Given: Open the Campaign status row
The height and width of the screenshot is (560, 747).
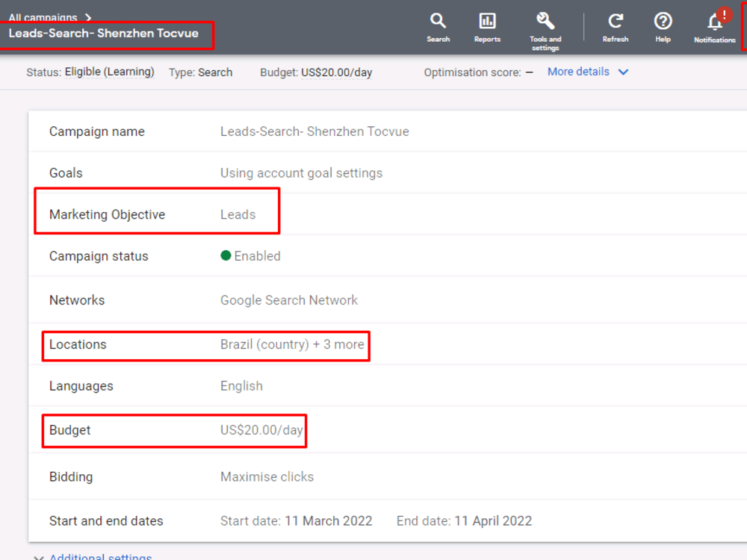Looking at the screenshot, I should click(388, 255).
